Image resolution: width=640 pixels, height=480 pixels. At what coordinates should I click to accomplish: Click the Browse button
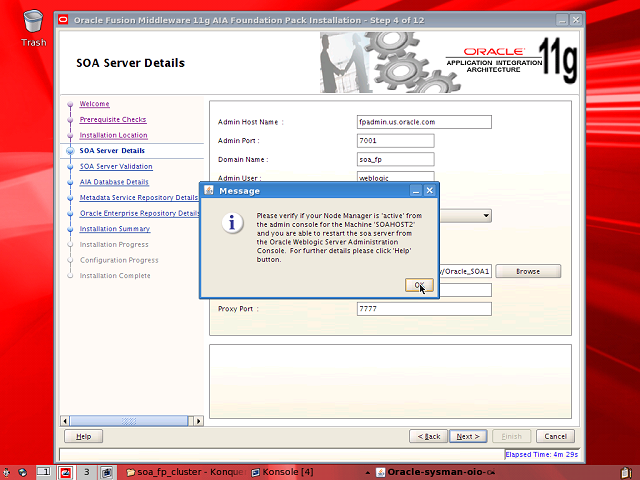(528, 271)
